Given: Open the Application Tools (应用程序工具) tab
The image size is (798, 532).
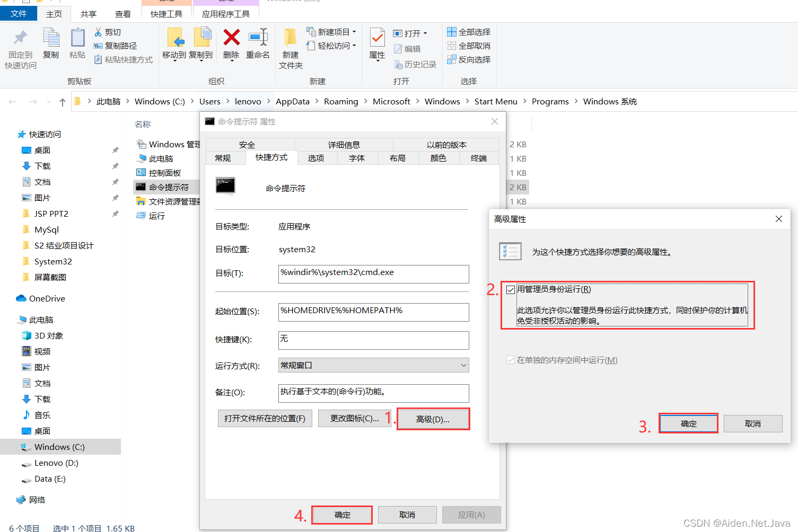Looking at the screenshot, I should pyautogui.click(x=226, y=14).
